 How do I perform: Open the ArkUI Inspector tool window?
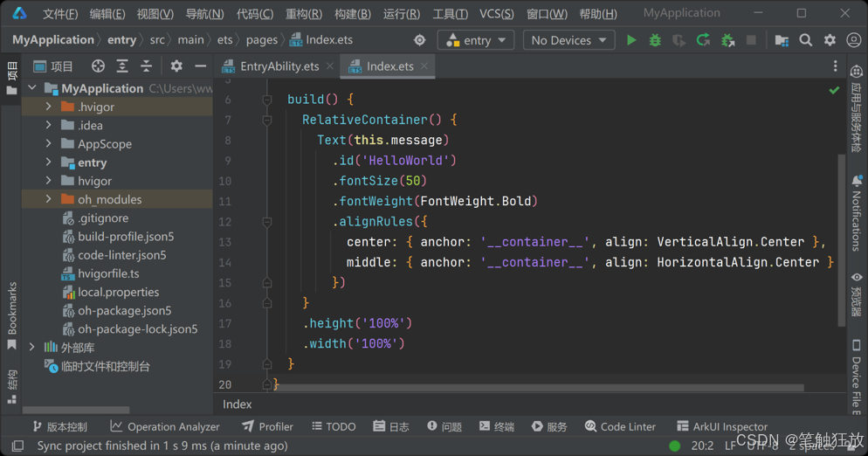[x=722, y=426]
